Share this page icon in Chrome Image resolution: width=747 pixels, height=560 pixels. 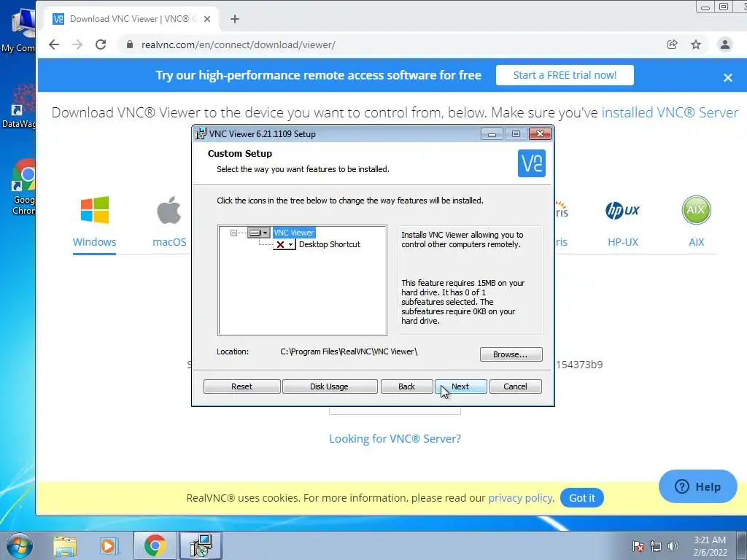tap(672, 44)
